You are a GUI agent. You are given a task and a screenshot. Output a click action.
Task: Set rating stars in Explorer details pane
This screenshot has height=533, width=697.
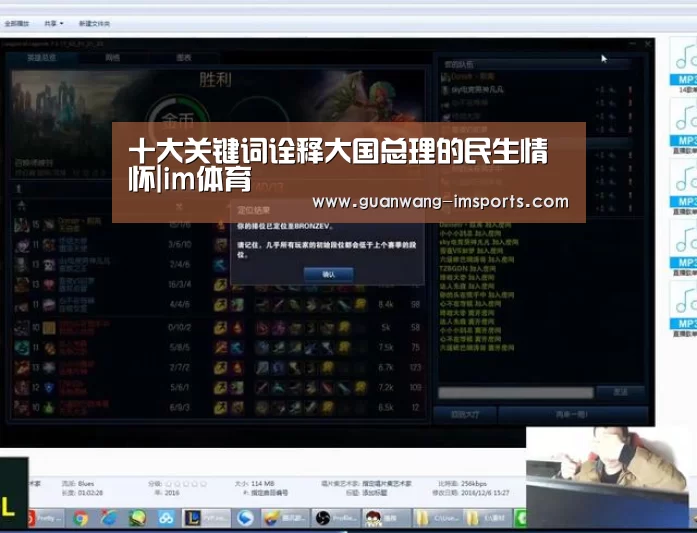point(186,484)
